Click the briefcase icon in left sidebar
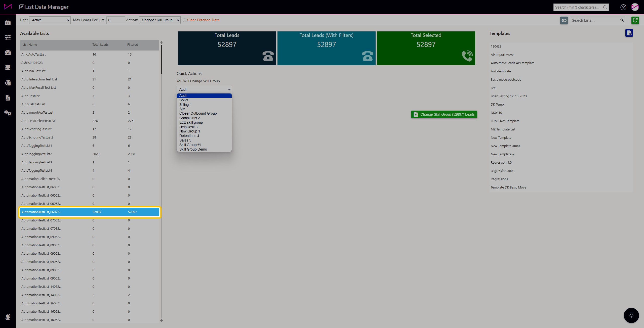The height and width of the screenshot is (328, 644). tap(8, 22)
